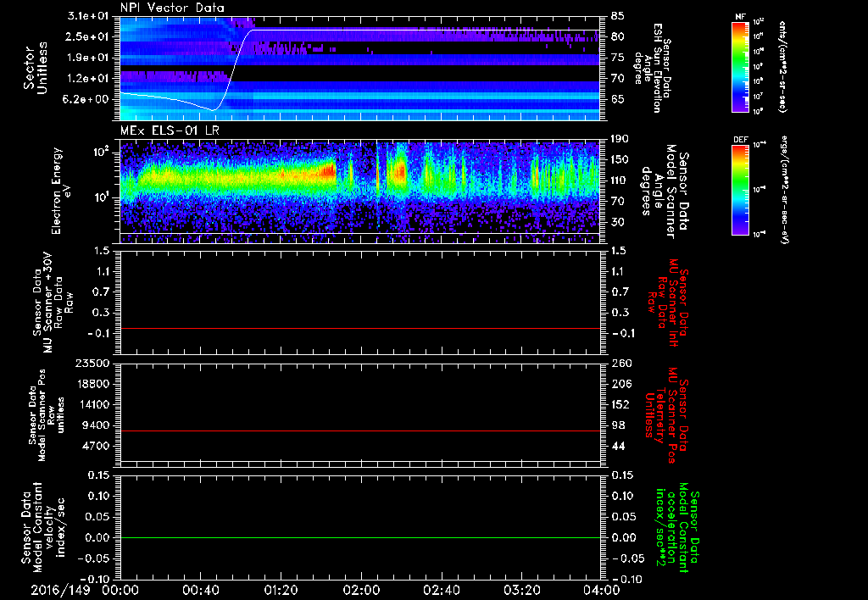Image resolution: width=868 pixels, height=600 pixels.
Task: Click the NF rainbow color bar
Action: tap(740, 66)
